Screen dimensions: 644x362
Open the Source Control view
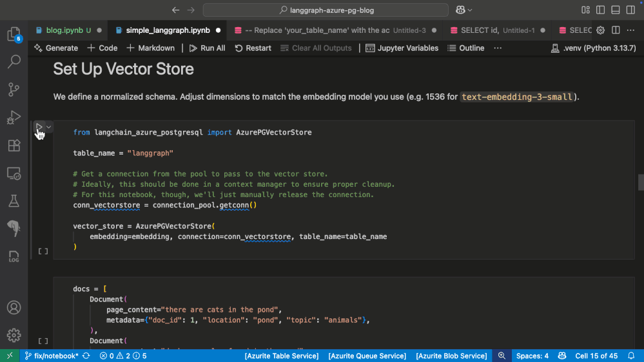[14, 90]
